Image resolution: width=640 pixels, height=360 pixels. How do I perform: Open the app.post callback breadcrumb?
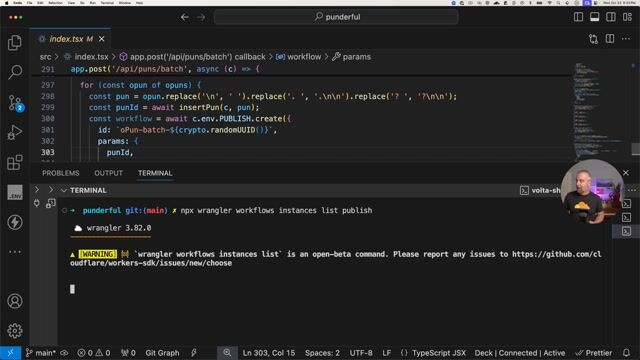click(192, 57)
